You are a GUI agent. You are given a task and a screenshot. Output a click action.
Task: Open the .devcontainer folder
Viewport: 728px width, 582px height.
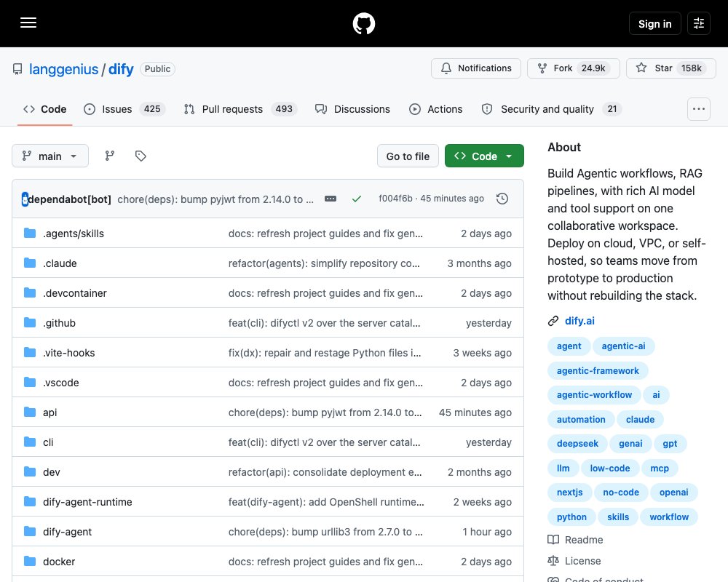click(75, 293)
